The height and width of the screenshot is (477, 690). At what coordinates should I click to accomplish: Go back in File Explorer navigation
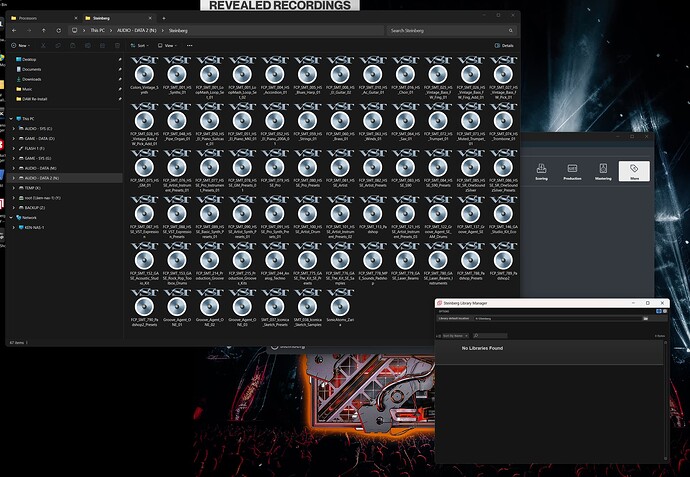click(14, 30)
